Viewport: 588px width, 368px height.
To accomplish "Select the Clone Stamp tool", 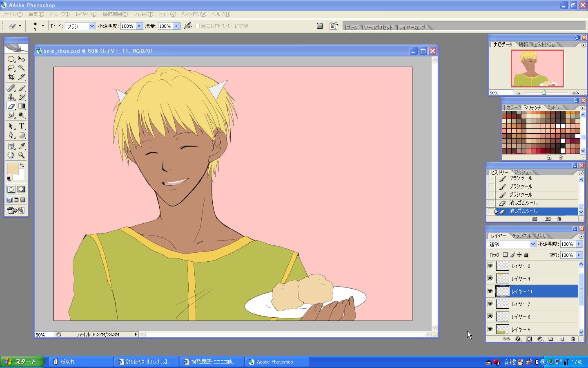I will pyautogui.click(x=11, y=97).
